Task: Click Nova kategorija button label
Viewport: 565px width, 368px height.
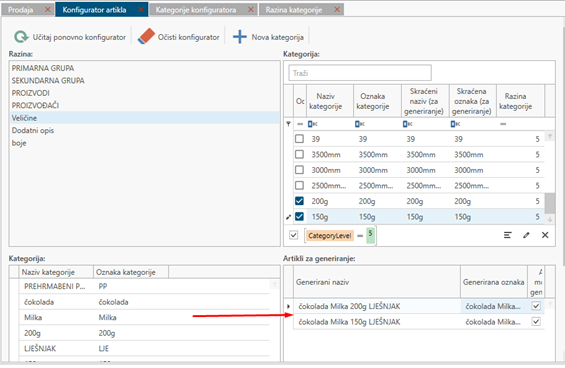Action: (277, 37)
